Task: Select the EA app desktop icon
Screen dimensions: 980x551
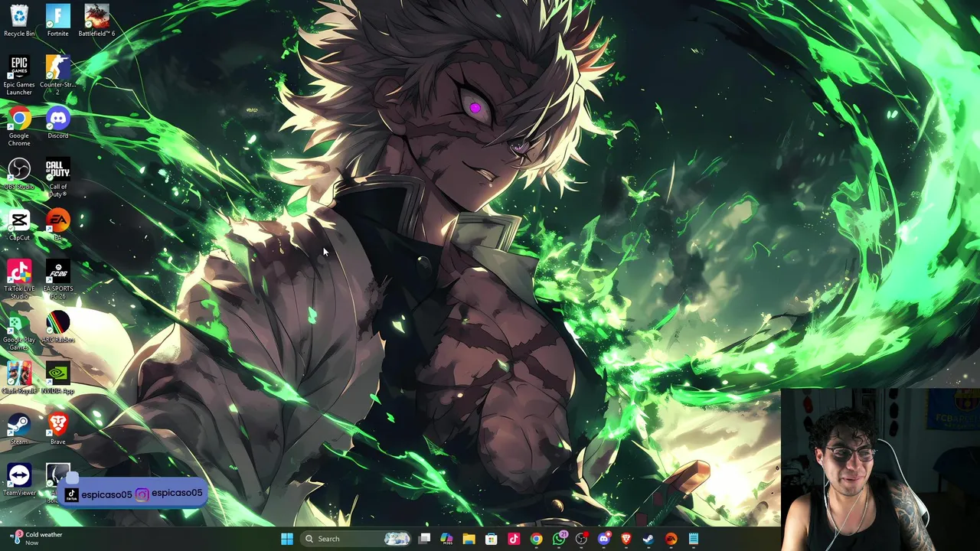Action: (57, 226)
